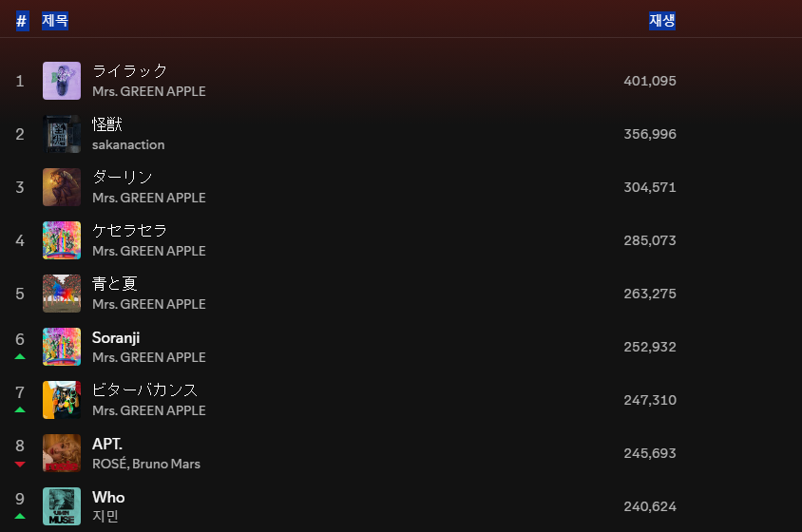
Task: Click the green up arrow under rank 7
Action: pos(20,409)
